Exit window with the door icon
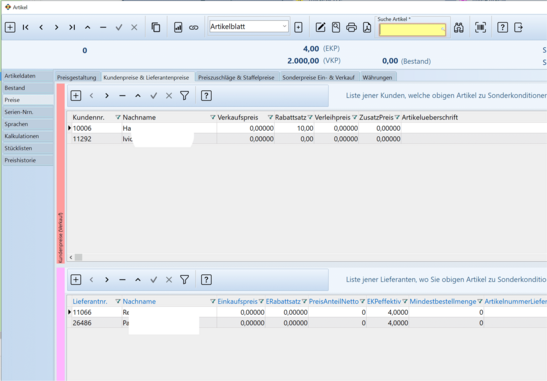Screen dimensions: 547x381 pyautogui.click(x=518, y=27)
